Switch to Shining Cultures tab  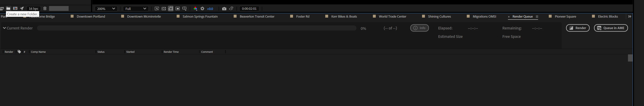tap(440, 16)
